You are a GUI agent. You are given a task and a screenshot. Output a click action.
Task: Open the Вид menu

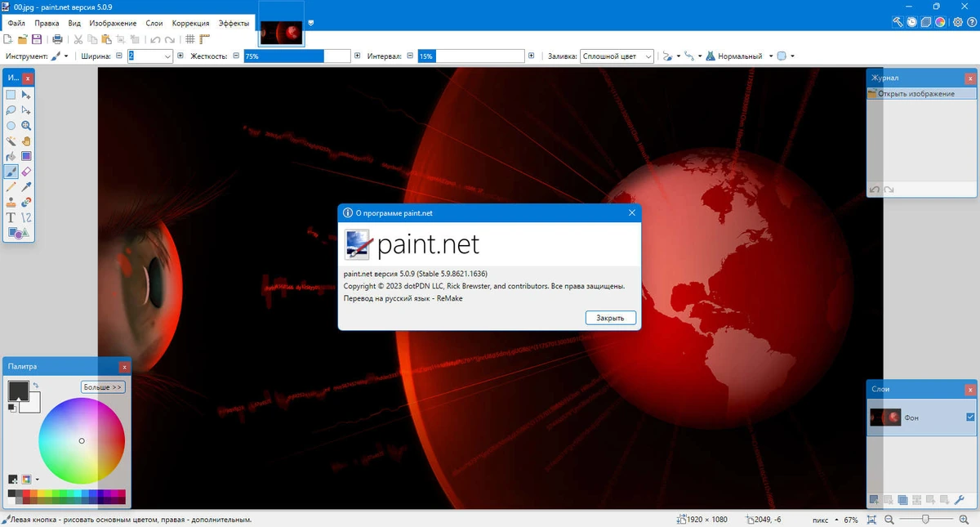click(74, 24)
